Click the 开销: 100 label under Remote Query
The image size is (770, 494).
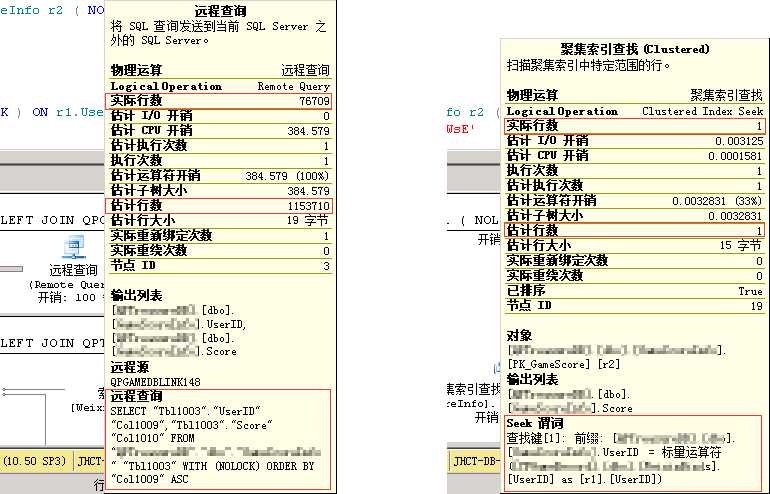(x=67, y=298)
